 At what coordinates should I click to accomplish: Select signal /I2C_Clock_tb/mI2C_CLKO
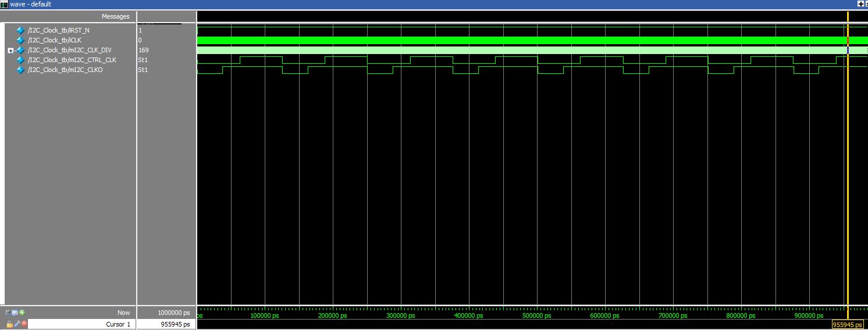(65, 70)
